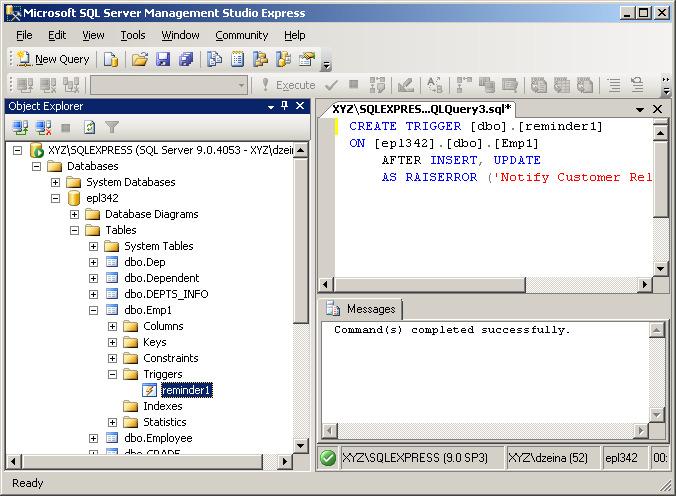This screenshot has height=496, width=676.
Task: Click the Cancel Executing Query stop icon
Action: (354, 85)
